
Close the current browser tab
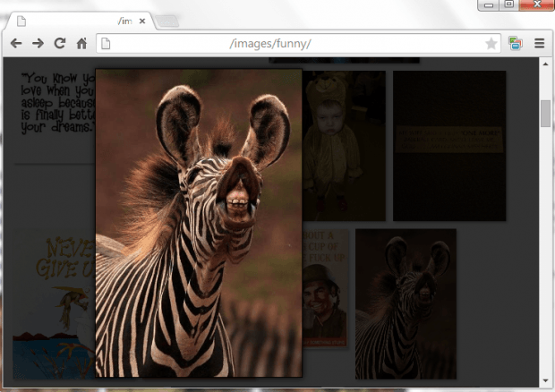(142, 21)
